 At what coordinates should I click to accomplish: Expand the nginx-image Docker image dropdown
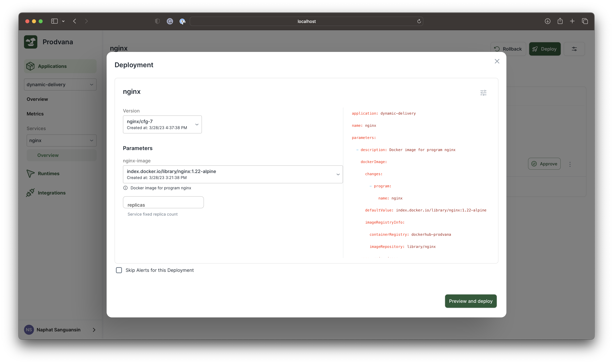pyautogui.click(x=233, y=174)
